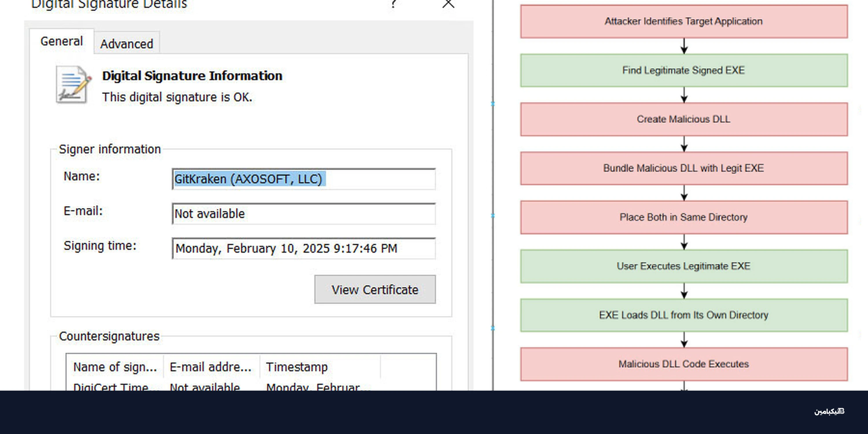Image resolution: width=868 pixels, height=434 pixels.
Task: Select the General tab
Action: pos(61,41)
